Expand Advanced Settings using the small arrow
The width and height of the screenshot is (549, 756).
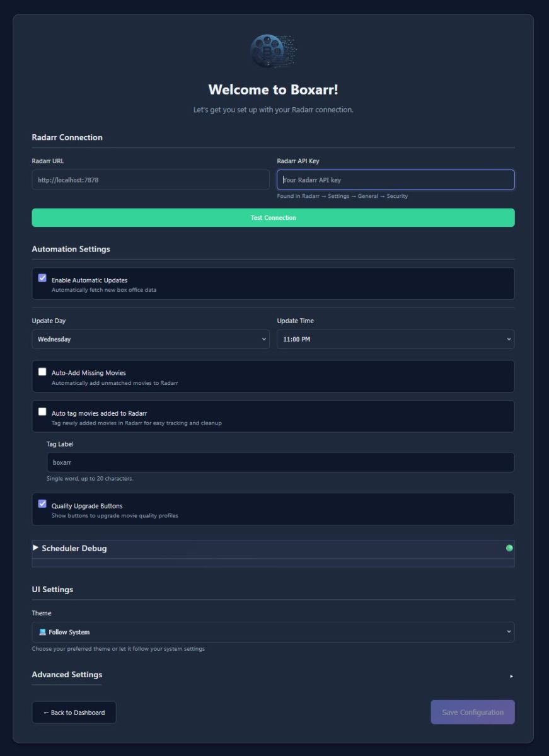(511, 676)
